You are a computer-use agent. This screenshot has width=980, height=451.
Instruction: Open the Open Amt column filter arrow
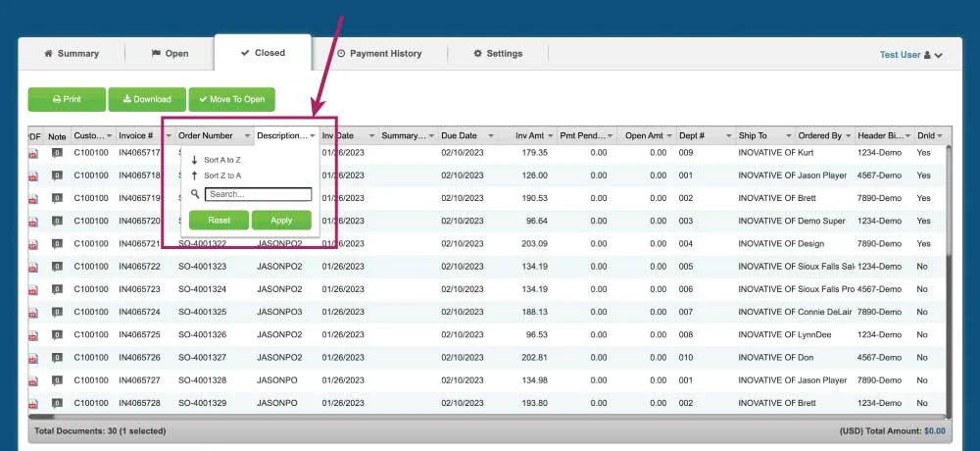point(668,135)
